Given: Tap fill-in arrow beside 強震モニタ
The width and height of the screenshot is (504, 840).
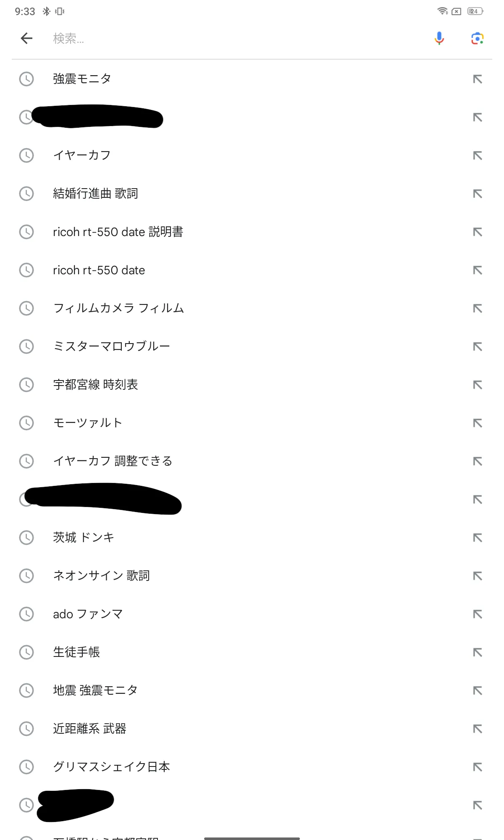Looking at the screenshot, I should 478,79.
